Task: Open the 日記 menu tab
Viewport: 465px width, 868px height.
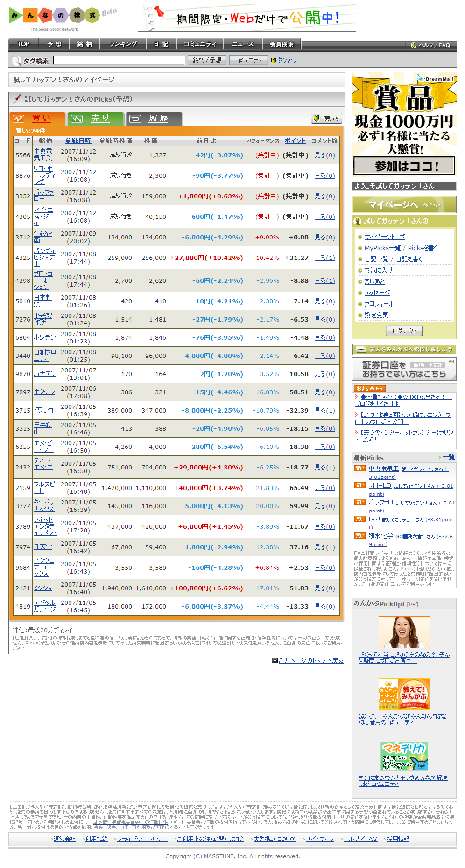Action: pyautogui.click(x=161, y=44)
